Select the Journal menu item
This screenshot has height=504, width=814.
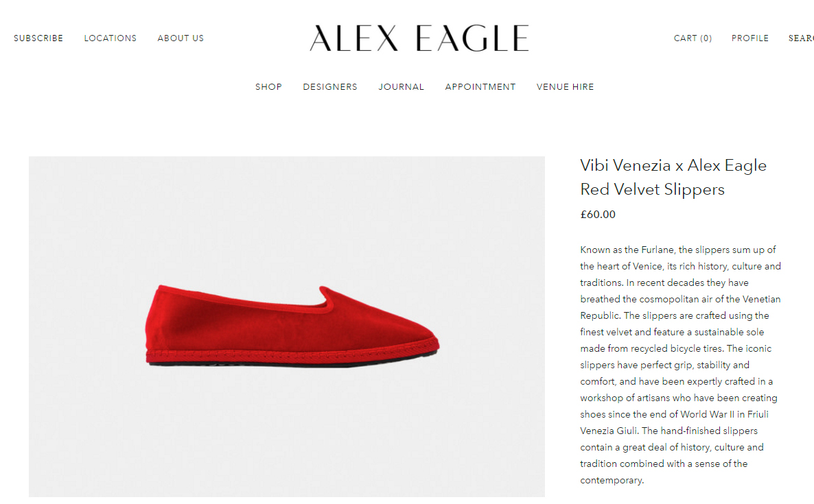pyautogui.click(x=402, y=87)
